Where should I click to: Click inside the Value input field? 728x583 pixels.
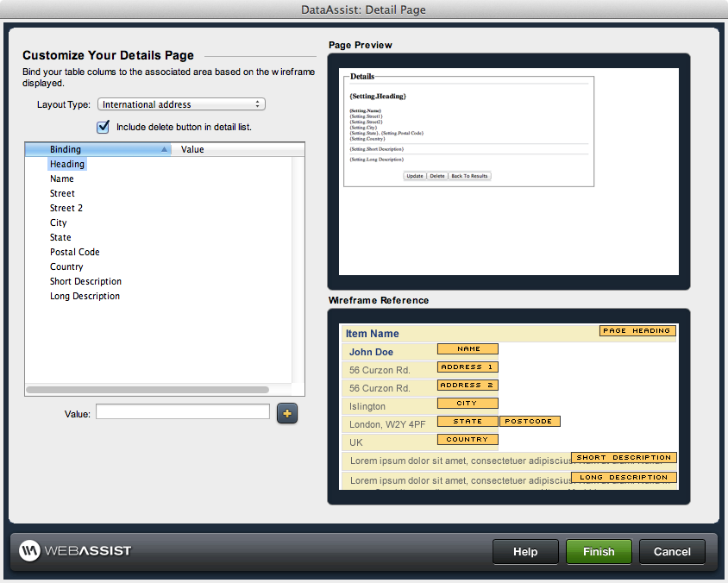(182, 412)
